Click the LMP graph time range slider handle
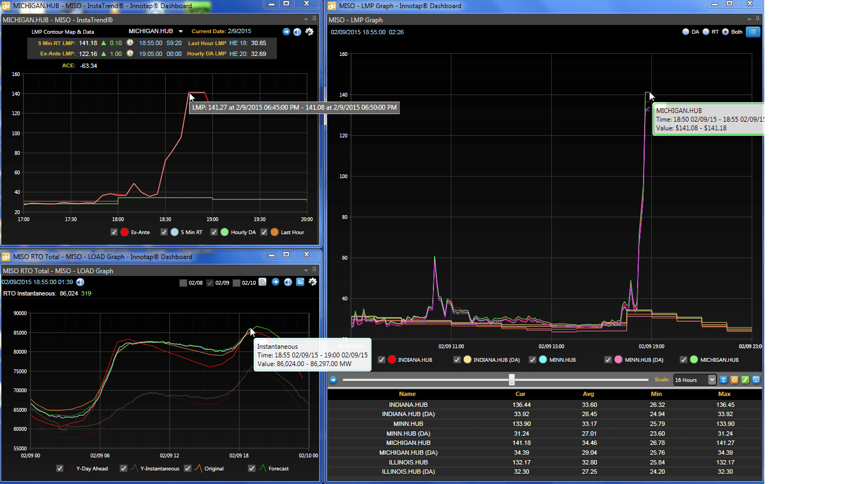The image size is (868, 484). pos(512,379)
